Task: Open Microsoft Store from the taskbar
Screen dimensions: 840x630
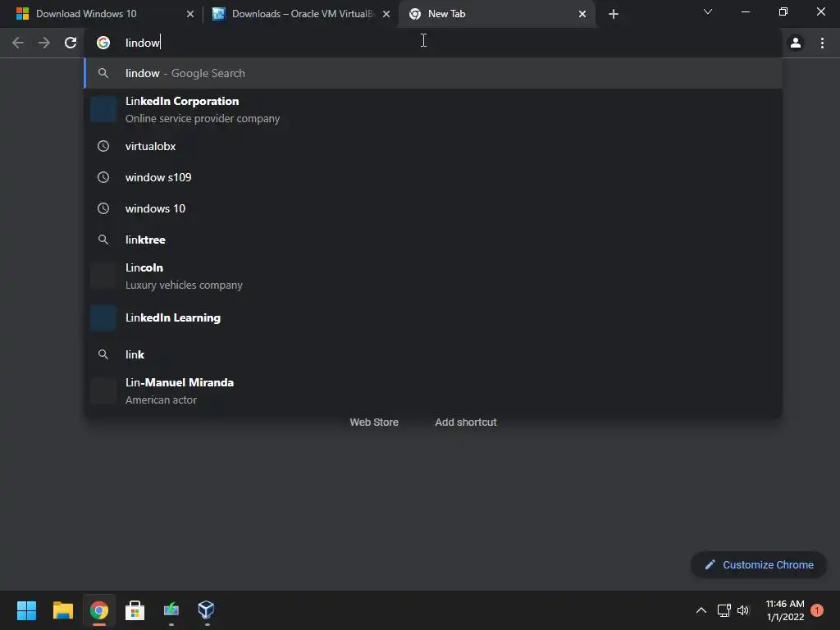Action: click(135, 610)
